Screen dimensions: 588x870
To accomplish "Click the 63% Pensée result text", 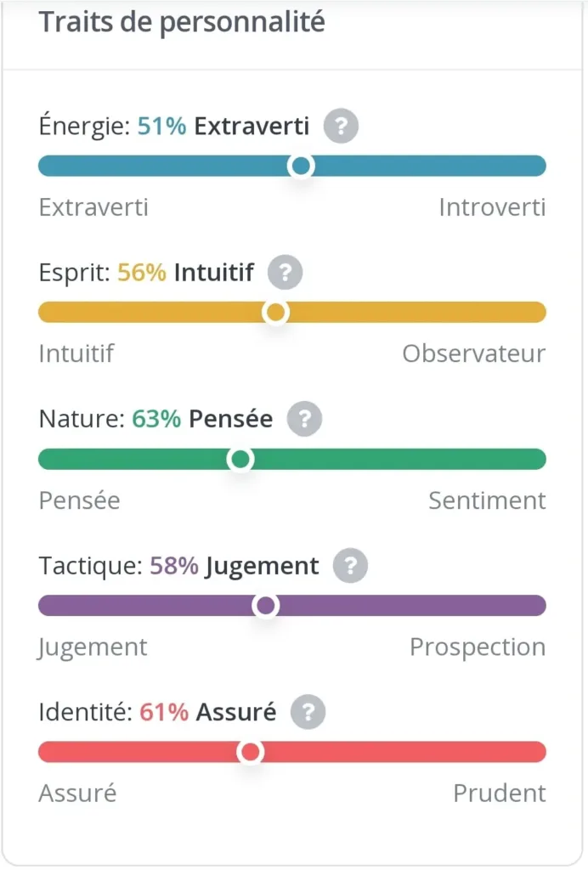I will click(202, 419).
